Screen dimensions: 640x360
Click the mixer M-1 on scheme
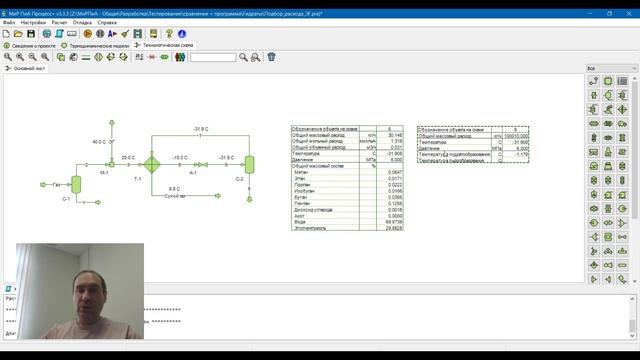pyautogui.click(x=111, y=164)
